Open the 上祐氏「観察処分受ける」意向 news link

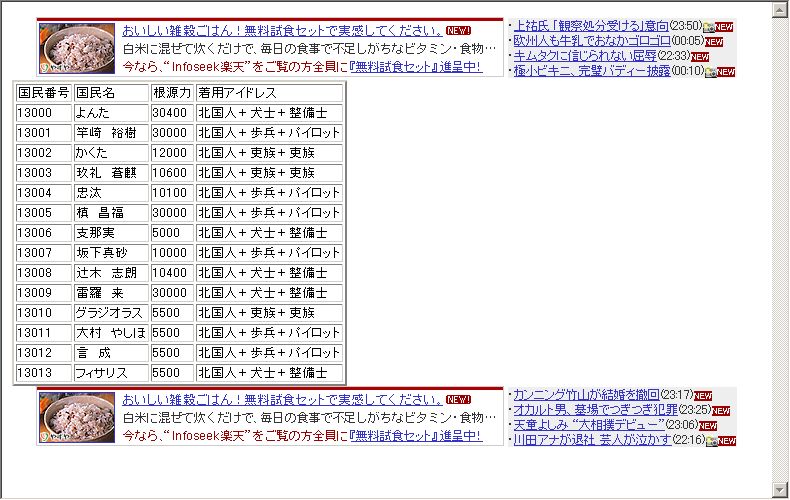tap(591, 25)
